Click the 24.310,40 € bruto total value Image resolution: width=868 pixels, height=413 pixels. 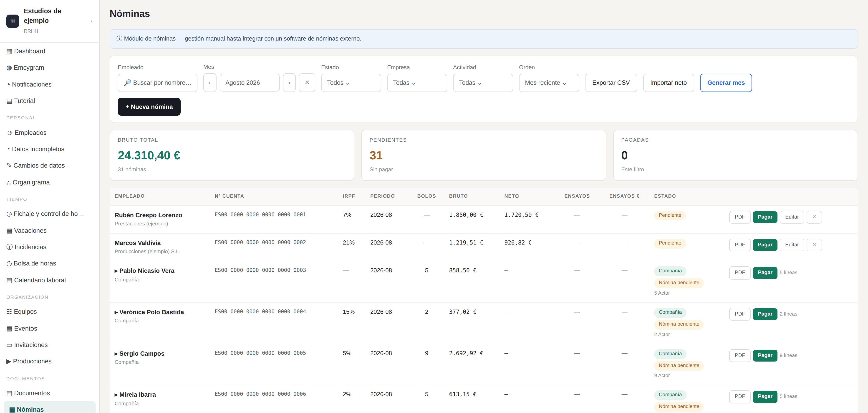click(149, 156)
